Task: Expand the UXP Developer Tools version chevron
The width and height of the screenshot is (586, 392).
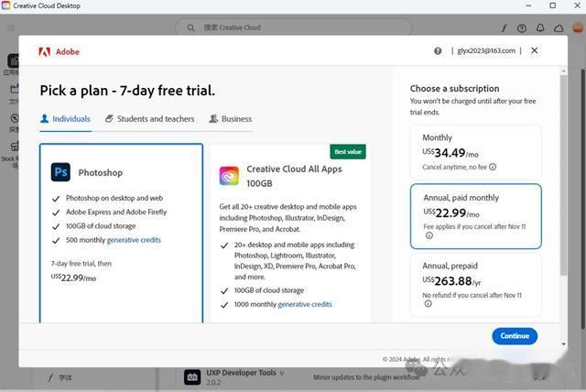Action: click(282, 373)
